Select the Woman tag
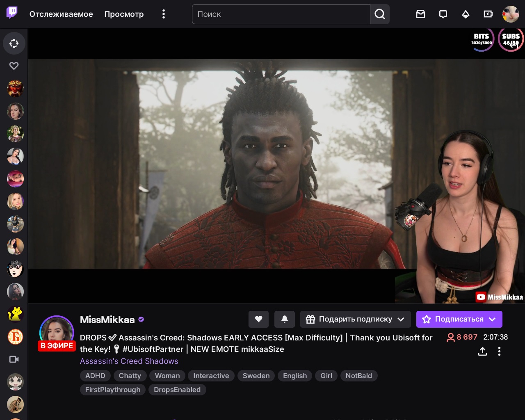525x420 pixels. [x=167, y=376]
